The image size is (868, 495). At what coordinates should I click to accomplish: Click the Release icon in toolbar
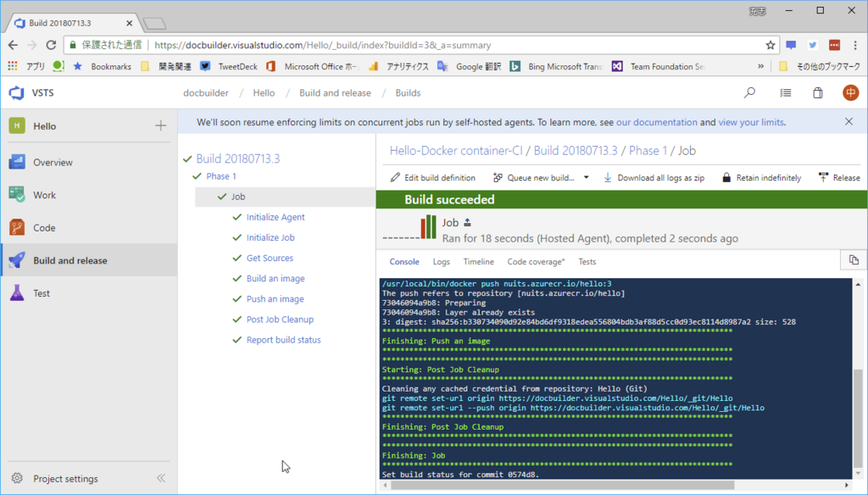point(823,177)
